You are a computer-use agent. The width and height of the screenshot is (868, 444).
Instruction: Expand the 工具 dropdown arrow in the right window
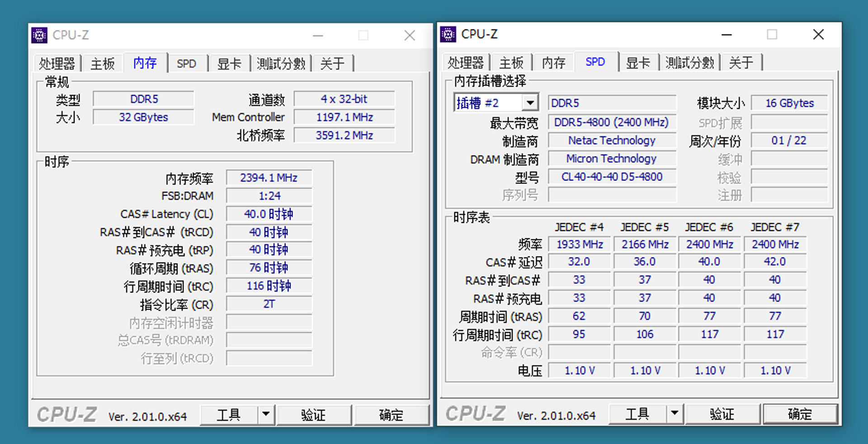(674, 413)
